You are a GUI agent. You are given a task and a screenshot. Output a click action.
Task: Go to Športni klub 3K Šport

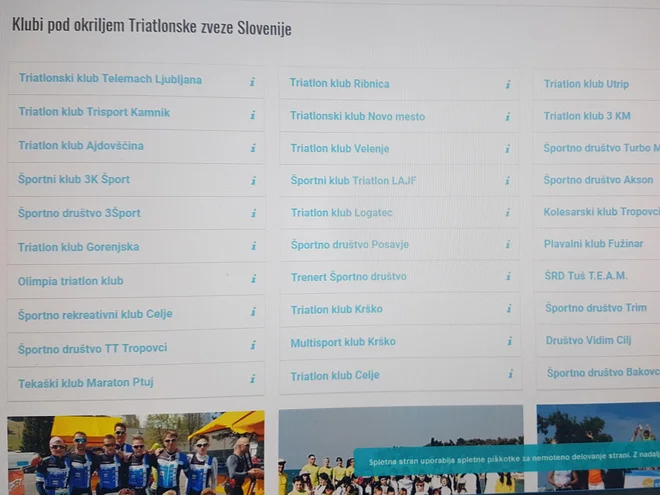(74, 179)
